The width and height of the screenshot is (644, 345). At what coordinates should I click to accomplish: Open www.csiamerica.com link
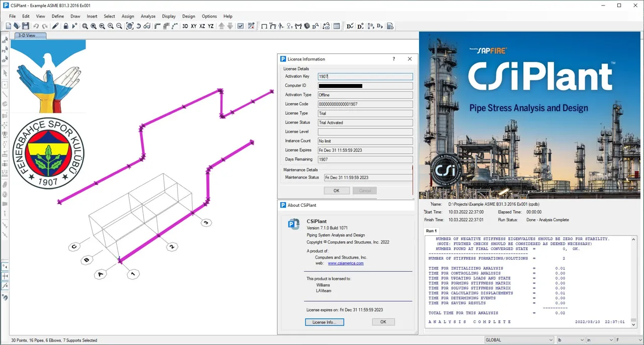point(346,263)
